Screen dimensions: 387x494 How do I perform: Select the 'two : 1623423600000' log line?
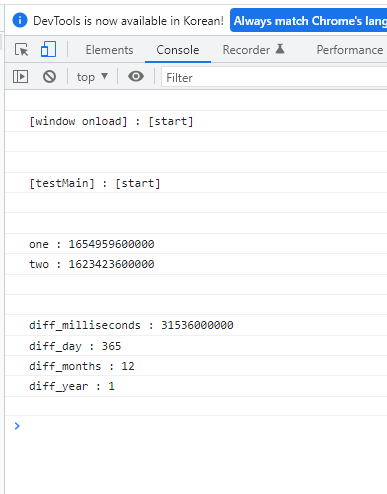92,264
